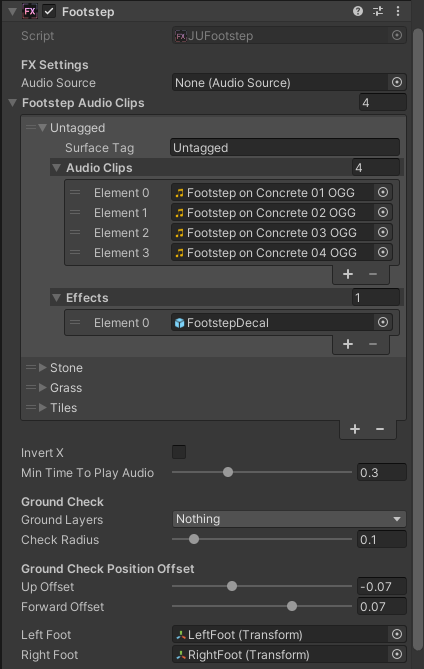The image size is (424, 669).
Task: Open object picker for FootstepDecal effect
Action: pyautogui.click(x=383, y=322)
